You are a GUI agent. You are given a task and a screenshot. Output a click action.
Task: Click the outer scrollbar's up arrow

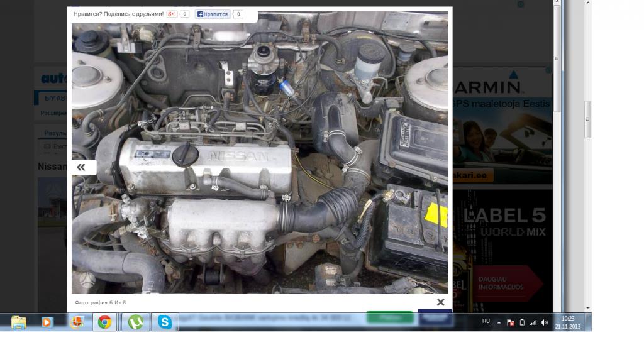[x=588, y=3]
